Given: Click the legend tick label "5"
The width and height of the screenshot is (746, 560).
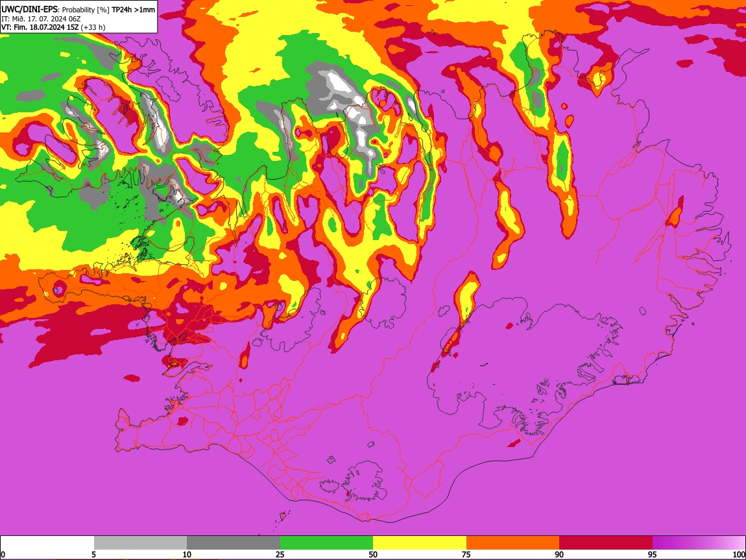Looking at the screenshot, I should pos(93,555).
